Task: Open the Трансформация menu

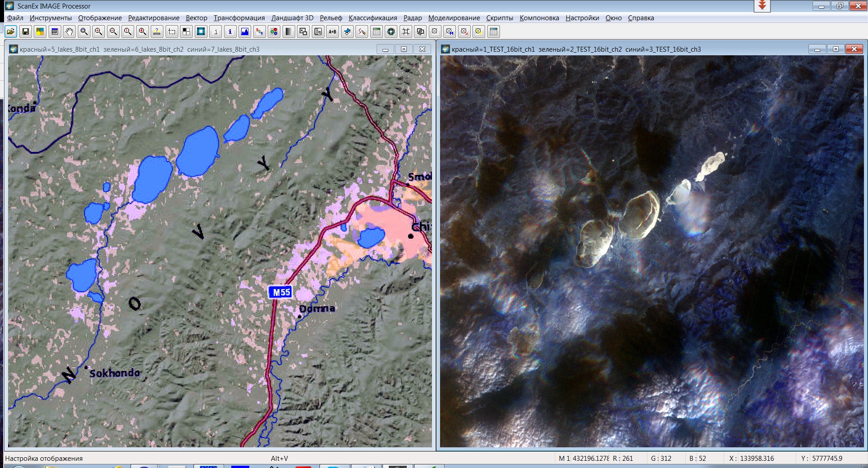Action: 239,18
